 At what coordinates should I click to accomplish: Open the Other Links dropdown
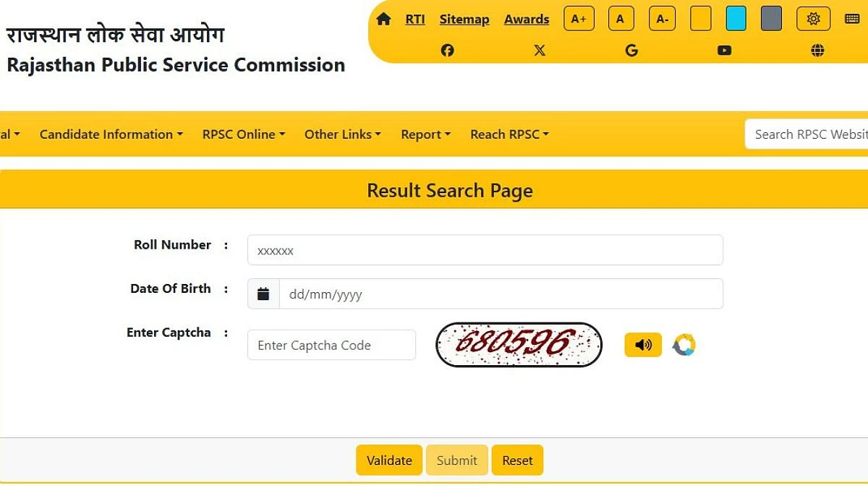click(x=343, y=134)
